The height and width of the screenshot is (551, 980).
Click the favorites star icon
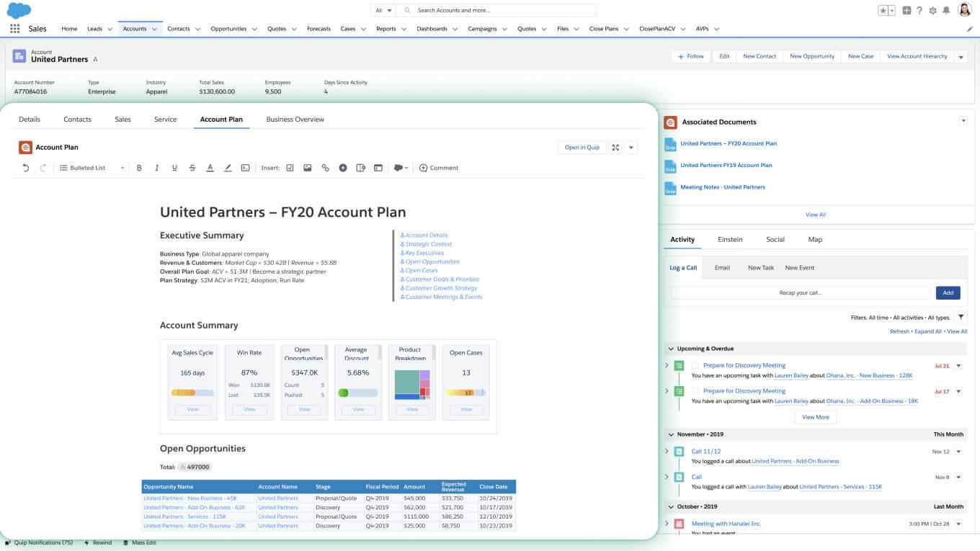point(883,10)
